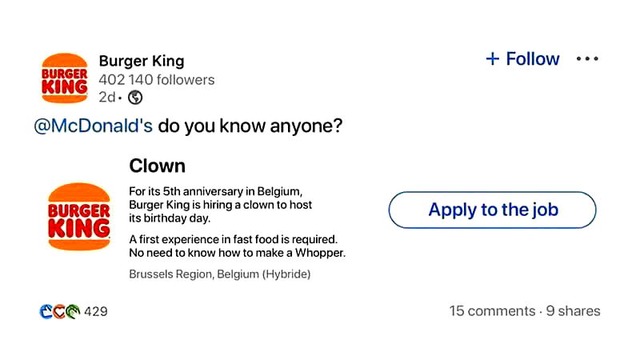
Task: Open the Clown job title
Action: coord(157,166)
